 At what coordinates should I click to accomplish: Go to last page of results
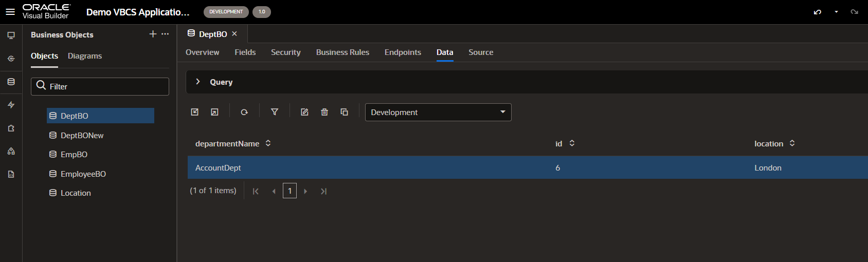coord(323,191)
